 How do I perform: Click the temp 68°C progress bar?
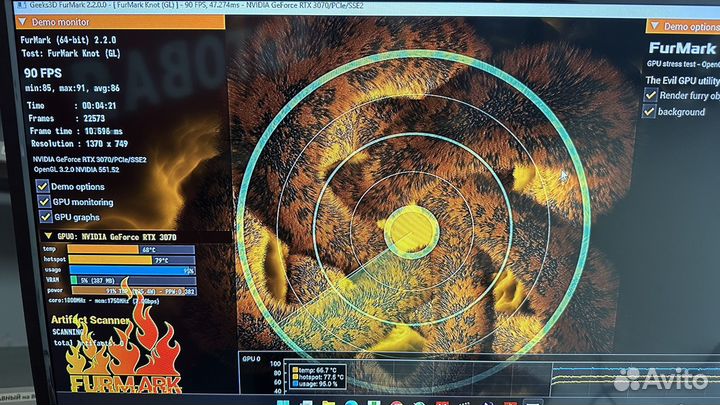[131, 249]
